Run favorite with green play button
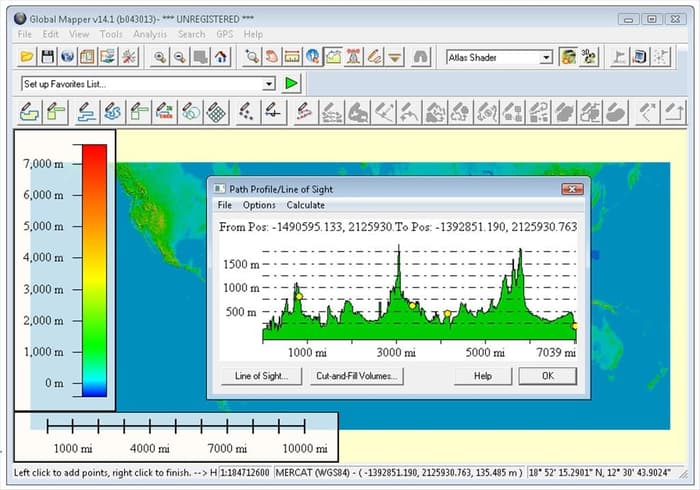 tap(291, 84)
